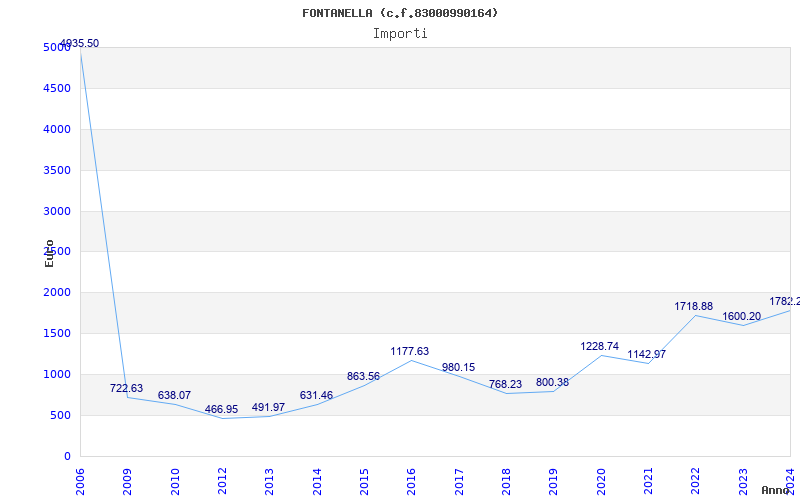Click the Euro y-axis title
800x500 pixels.
(x=49, y=253)
